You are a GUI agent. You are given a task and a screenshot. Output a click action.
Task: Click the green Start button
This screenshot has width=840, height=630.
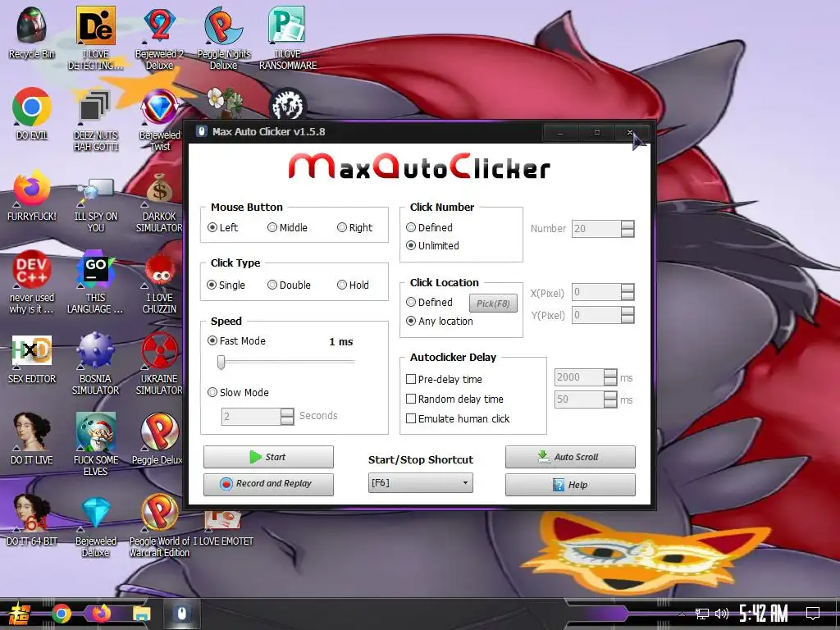pos(268,457)
